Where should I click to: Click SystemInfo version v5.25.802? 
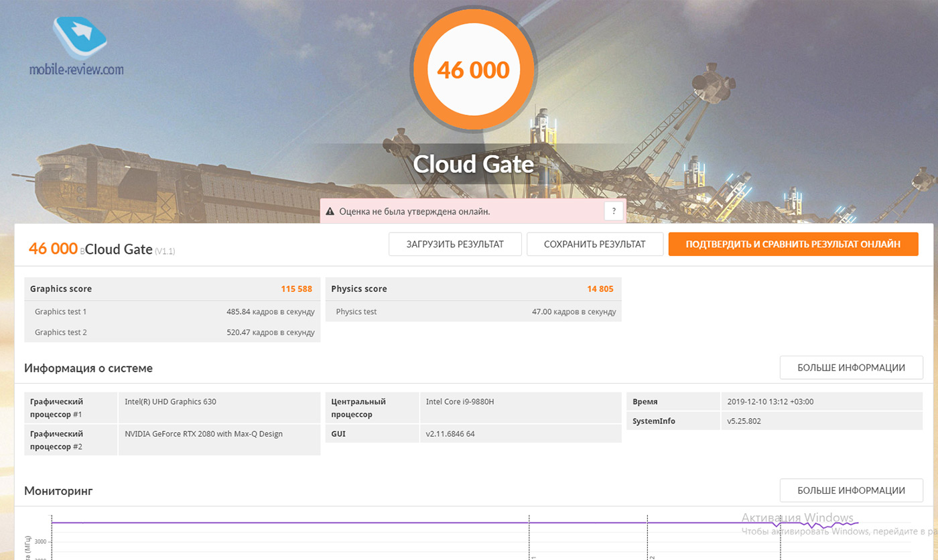pyautogui.click(x=744, y=421)
